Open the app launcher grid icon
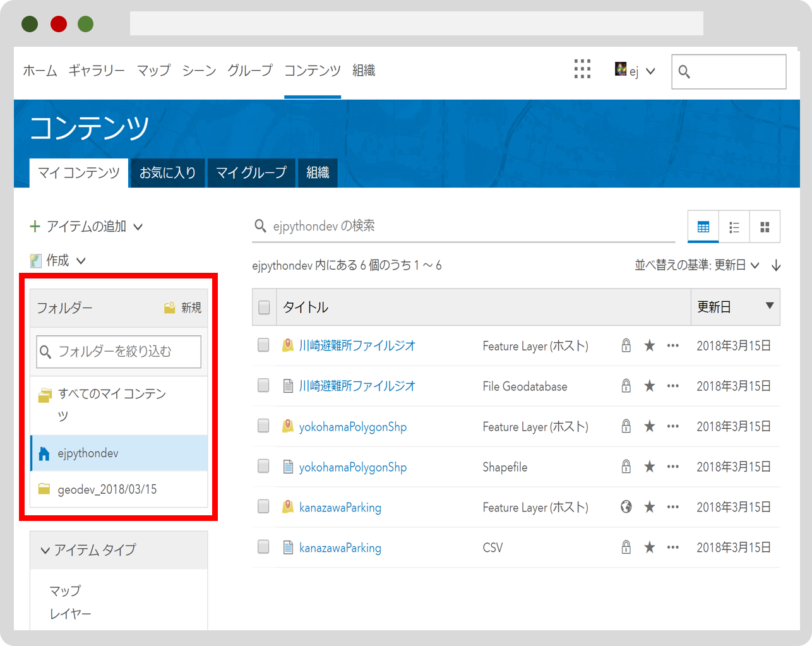 pyautogui.click(x=582, y=69)
